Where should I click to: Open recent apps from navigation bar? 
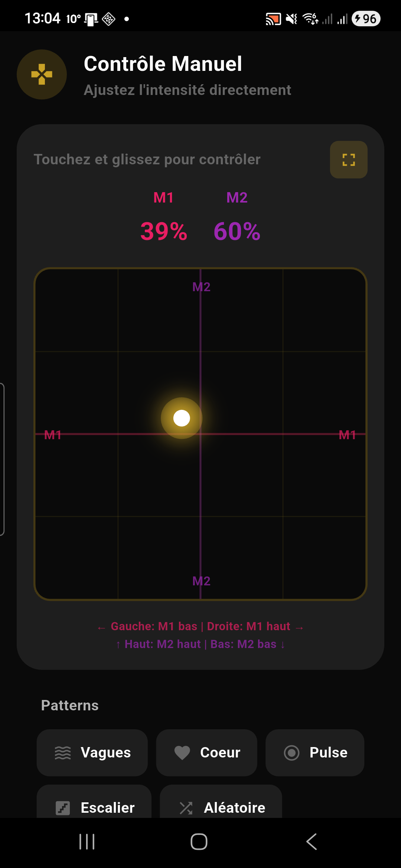coord(87,842)
